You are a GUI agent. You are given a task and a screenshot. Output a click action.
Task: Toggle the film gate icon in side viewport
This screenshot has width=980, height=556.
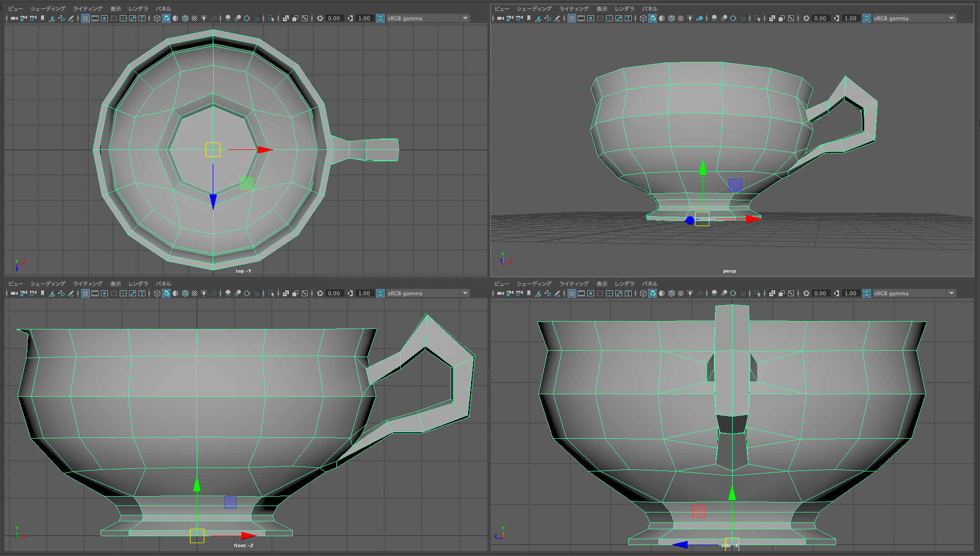pos(581,293)
